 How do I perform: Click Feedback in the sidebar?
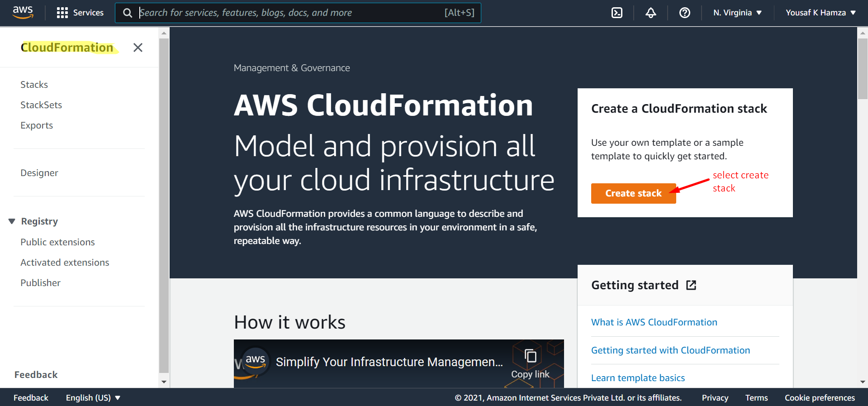click(36, 375)
